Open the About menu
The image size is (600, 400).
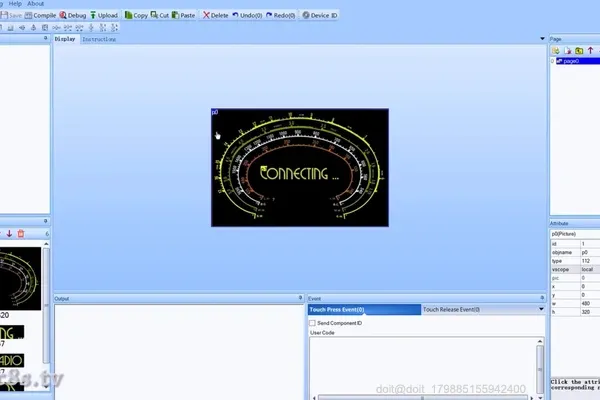pyautogui.click(x=35, y=3)
